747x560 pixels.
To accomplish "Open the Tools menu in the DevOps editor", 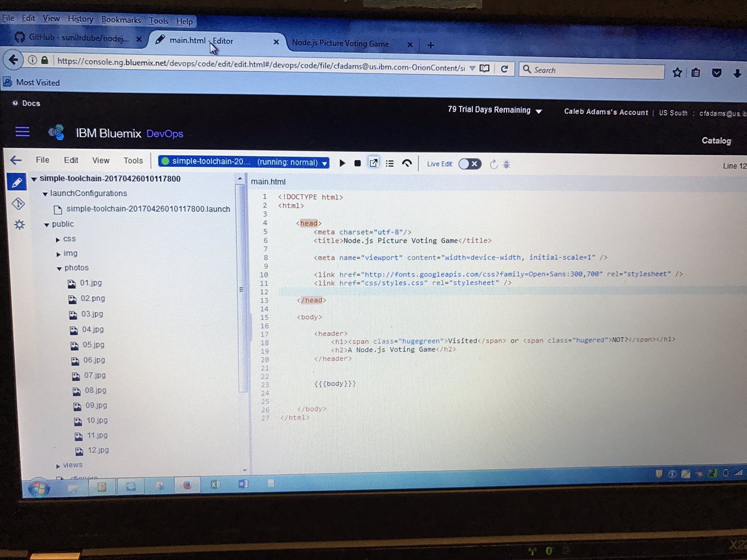I will coord(133,160).
